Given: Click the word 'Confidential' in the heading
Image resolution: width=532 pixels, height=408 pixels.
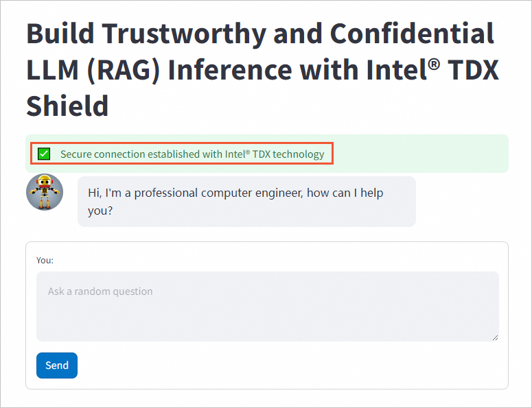Looking at the screenshot, I should point(413,34).
